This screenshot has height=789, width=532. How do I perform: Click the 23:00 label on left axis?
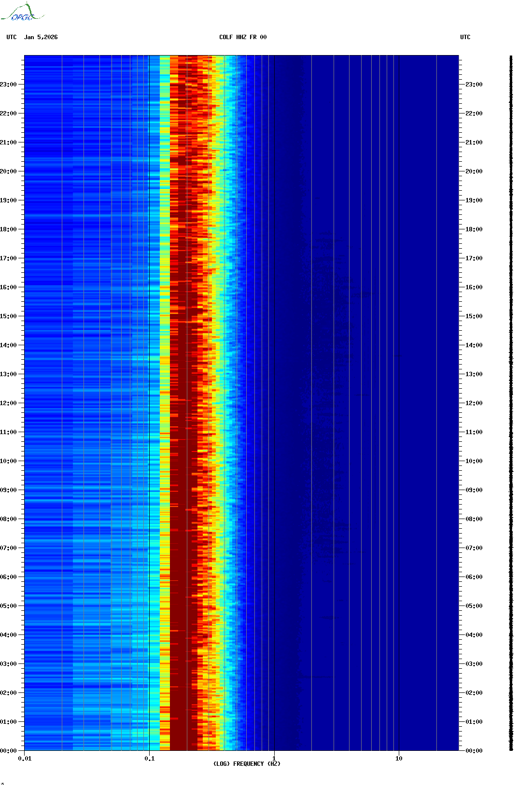[x=8, y=85]
